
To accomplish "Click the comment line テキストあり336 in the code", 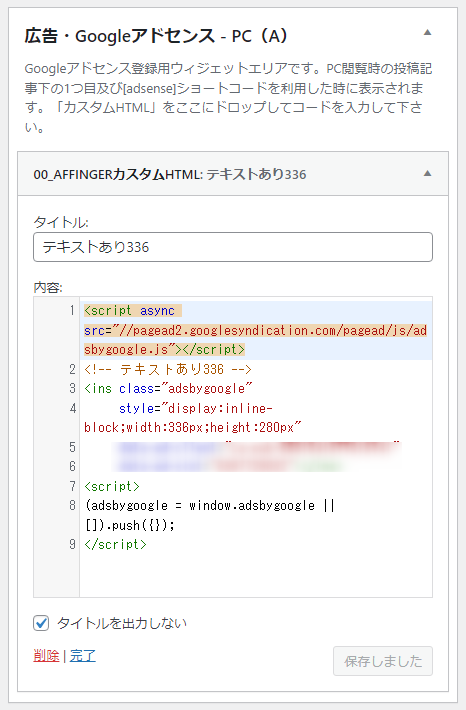I will (x=168, y=369).
